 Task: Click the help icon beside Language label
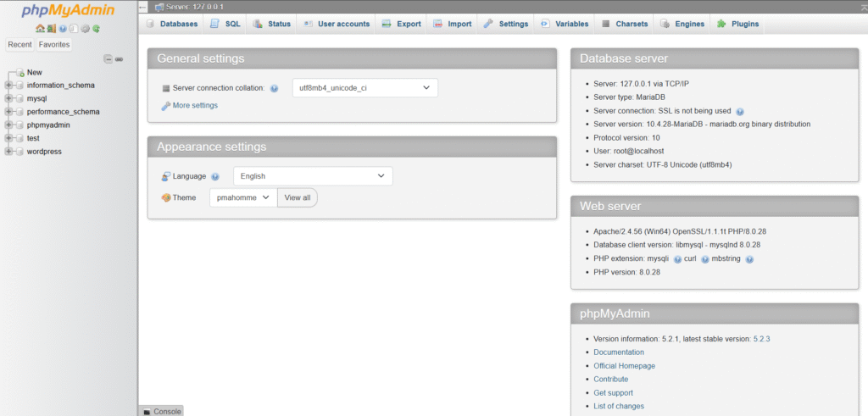click(x=214, y=176)
